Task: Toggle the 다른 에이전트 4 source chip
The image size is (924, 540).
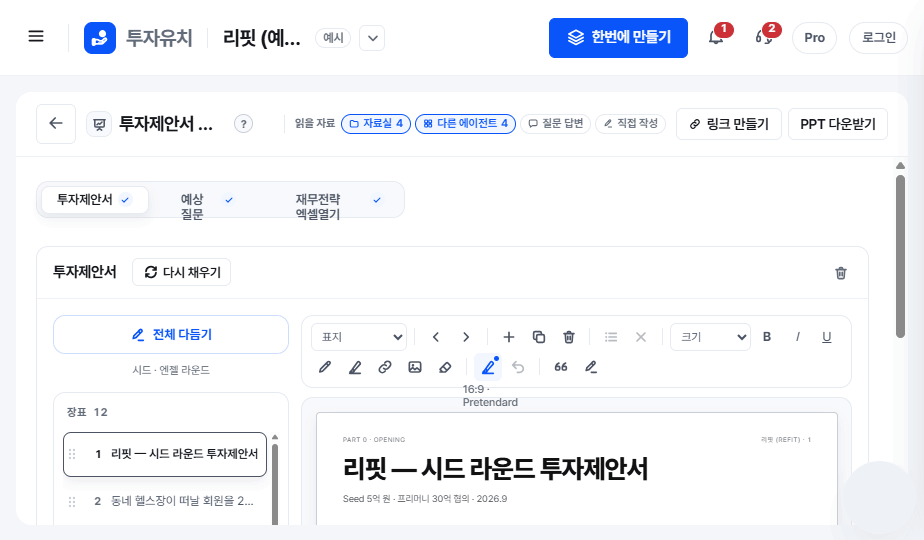Action: [466, 124]
